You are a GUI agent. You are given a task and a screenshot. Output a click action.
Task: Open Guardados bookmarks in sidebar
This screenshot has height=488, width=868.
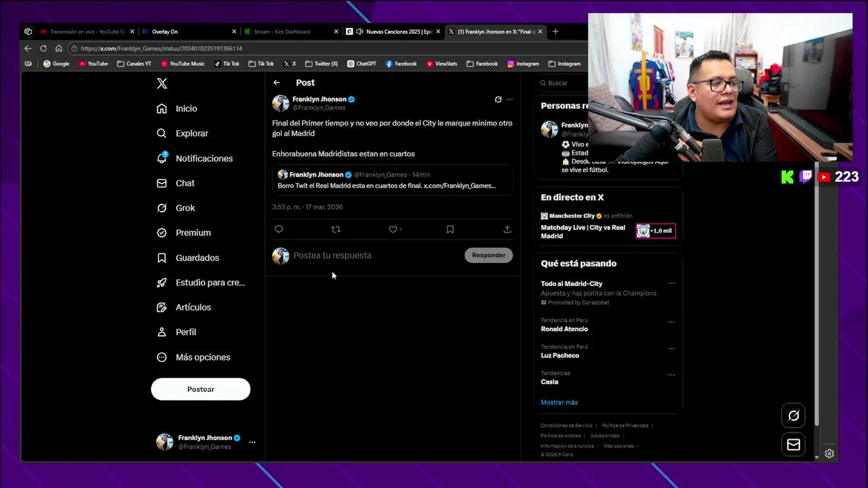click(188, 258)
